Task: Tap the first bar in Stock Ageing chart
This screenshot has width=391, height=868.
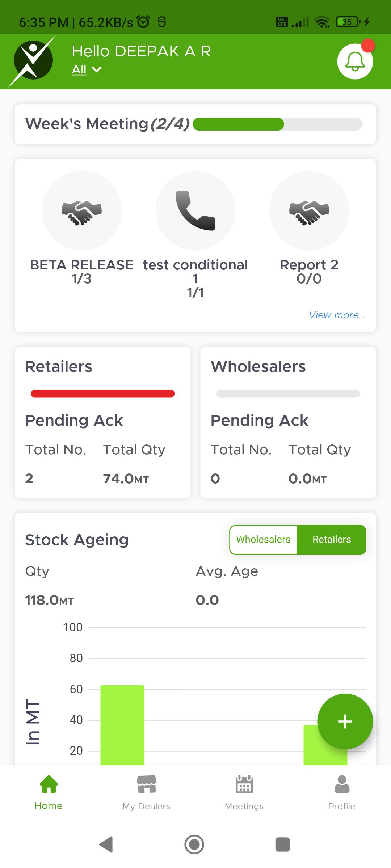Action: point(122,725)
